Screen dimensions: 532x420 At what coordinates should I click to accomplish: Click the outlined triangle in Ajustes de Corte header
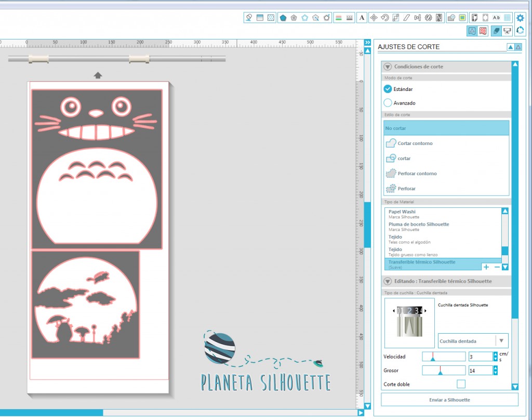click(x=518, y=47)
